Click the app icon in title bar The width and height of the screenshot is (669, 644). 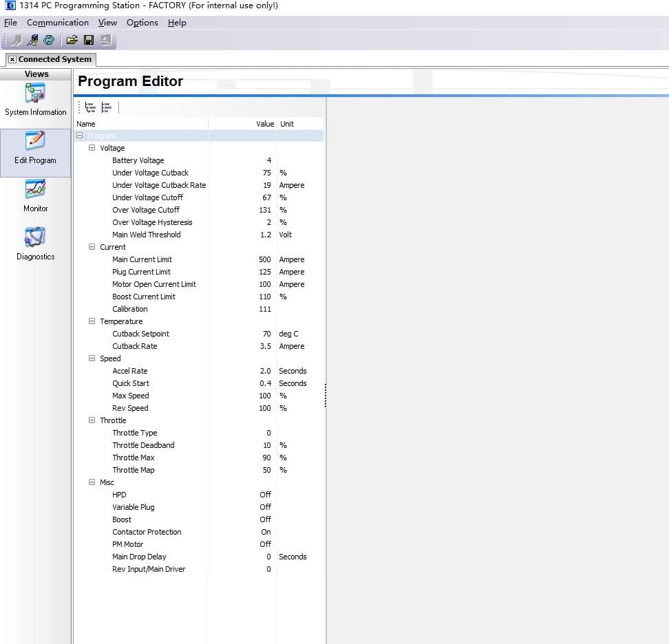[x=10, y=6]
